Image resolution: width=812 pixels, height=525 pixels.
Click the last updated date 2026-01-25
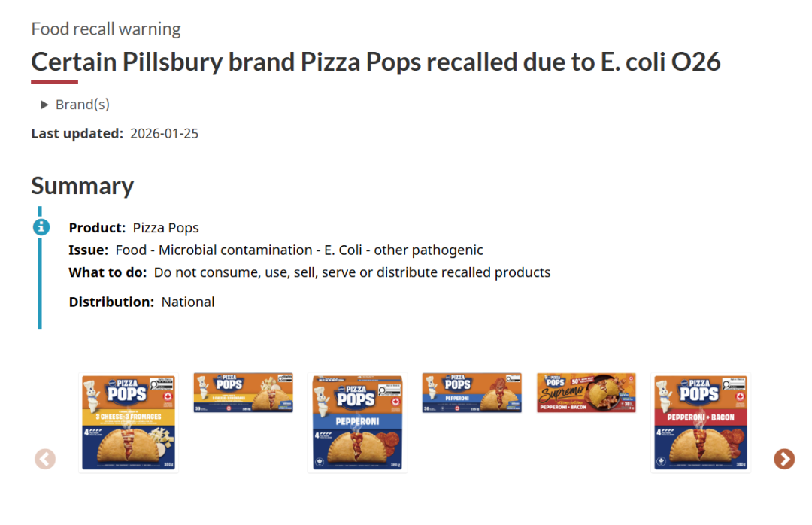pyautogui.click(x=164, y=134)
